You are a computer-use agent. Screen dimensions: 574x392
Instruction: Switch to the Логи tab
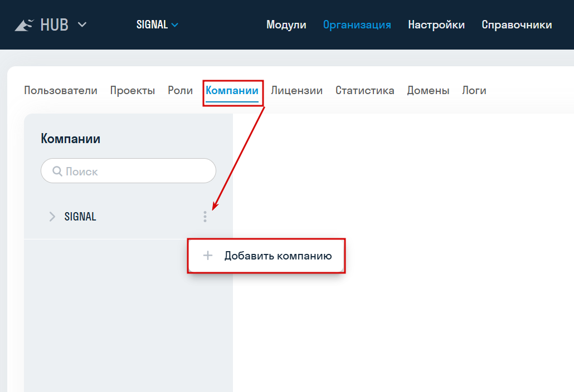click(474, 90)
